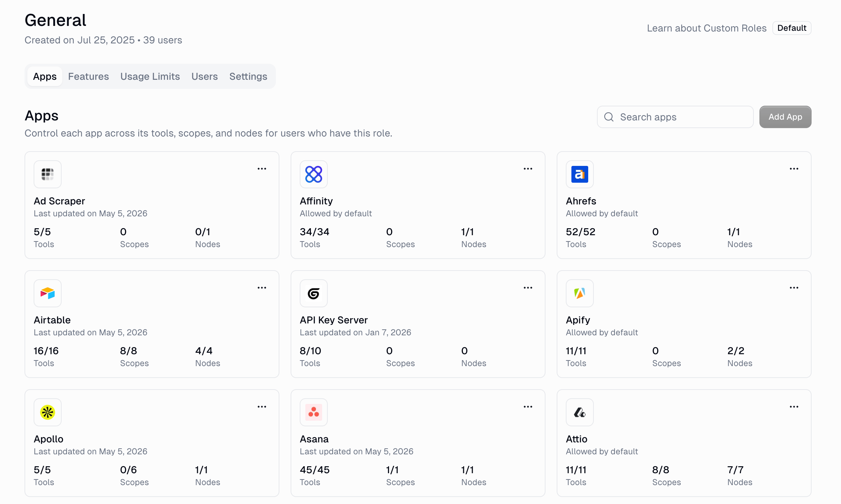Open the more options menu for Ad Scraper
841x504 pixels.
tap(262, 169)
